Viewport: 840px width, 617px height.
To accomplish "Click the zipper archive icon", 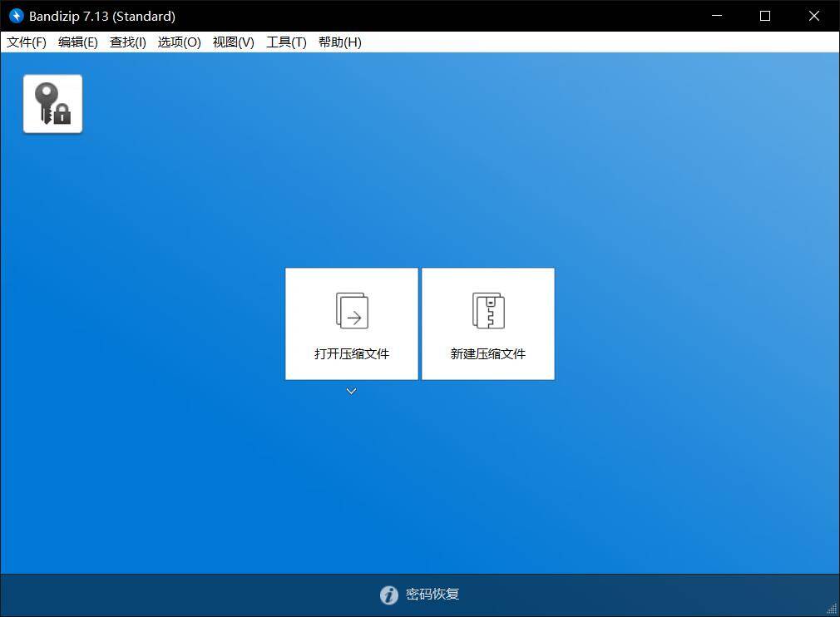I will click(488, 310).
